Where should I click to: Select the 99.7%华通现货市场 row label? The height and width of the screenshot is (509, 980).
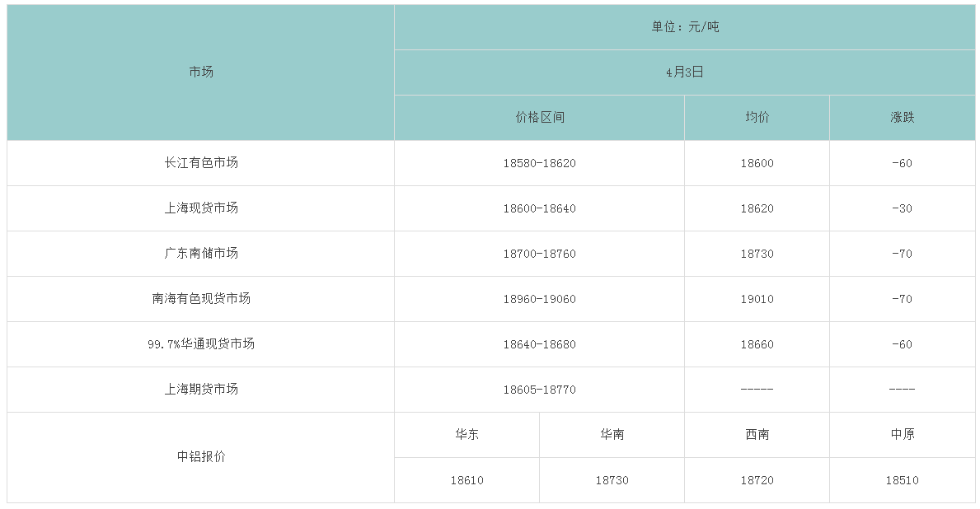200,344
